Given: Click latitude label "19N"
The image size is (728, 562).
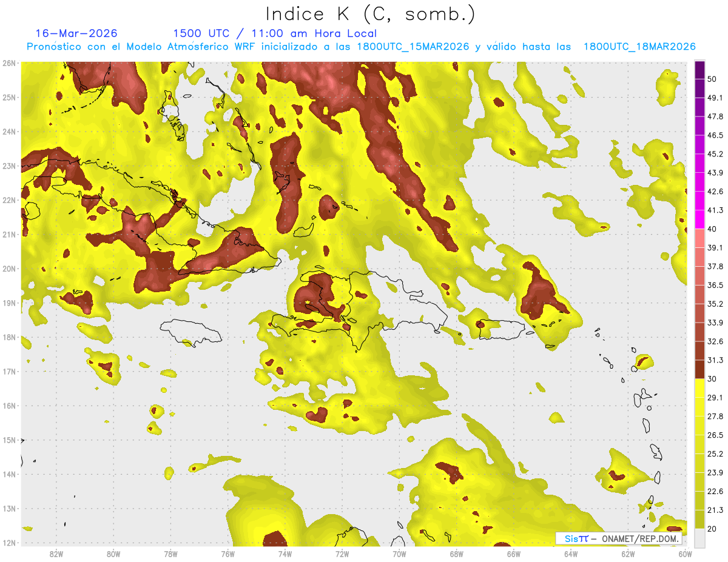Looking at the screenshot, I should point(9,303).
